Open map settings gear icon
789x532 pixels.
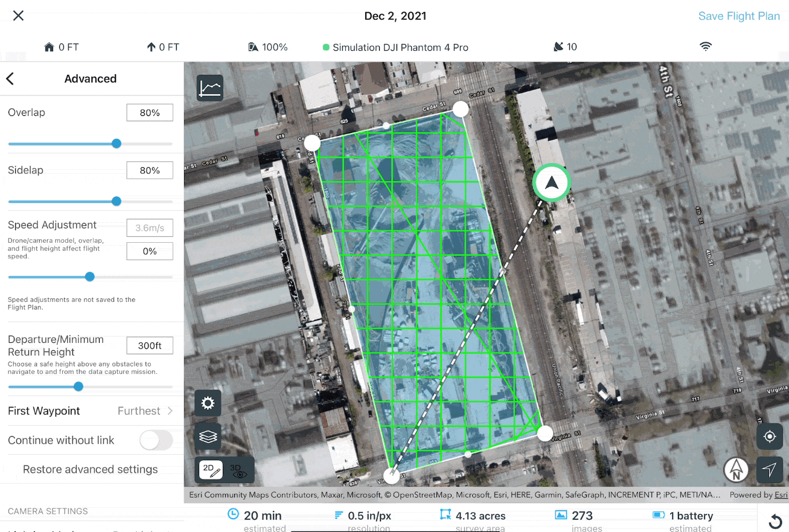208,403
